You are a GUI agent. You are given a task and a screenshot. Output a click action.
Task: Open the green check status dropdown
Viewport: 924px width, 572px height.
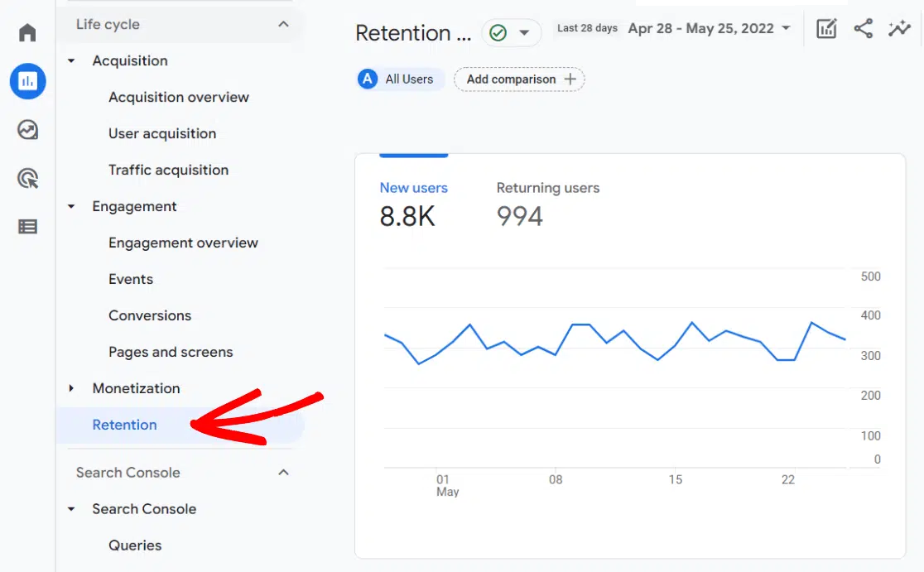(x=511, y=33)
